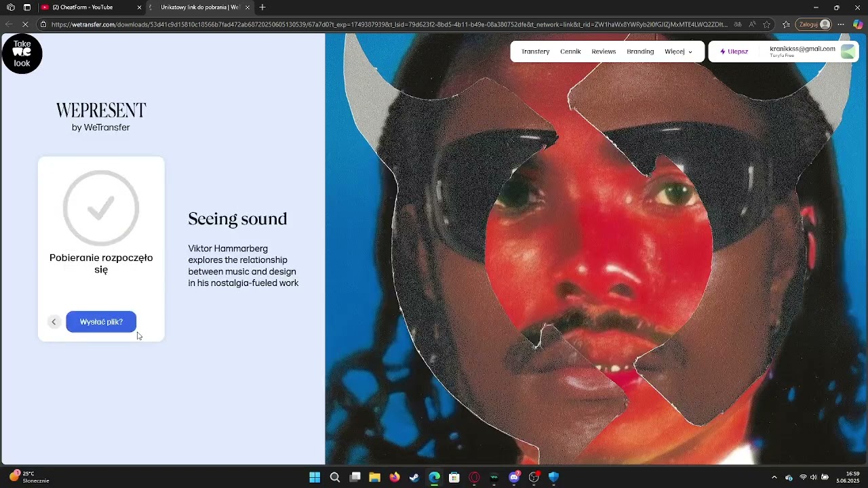Open the kranikkss@gmail.com account menu
The image size is (868, 488).
coord(802,52)
